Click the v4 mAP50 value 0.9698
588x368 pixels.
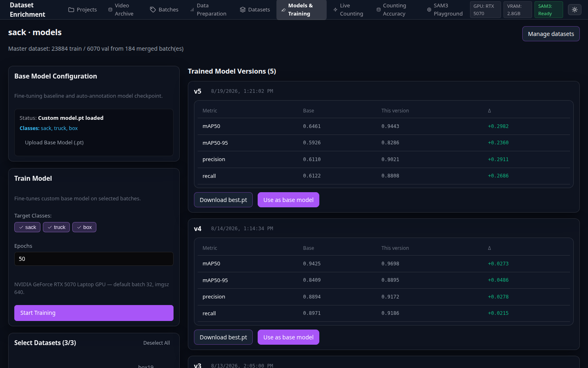[390, 264]
